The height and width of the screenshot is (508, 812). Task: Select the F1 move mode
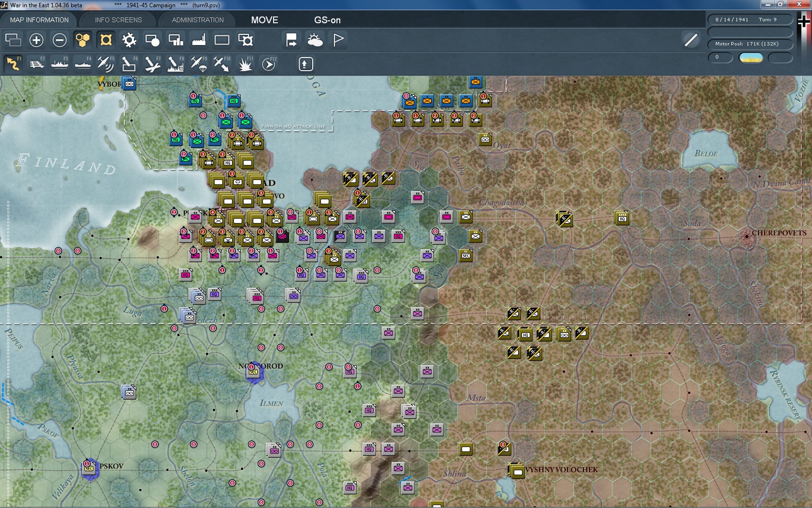(x=13, y=63)
